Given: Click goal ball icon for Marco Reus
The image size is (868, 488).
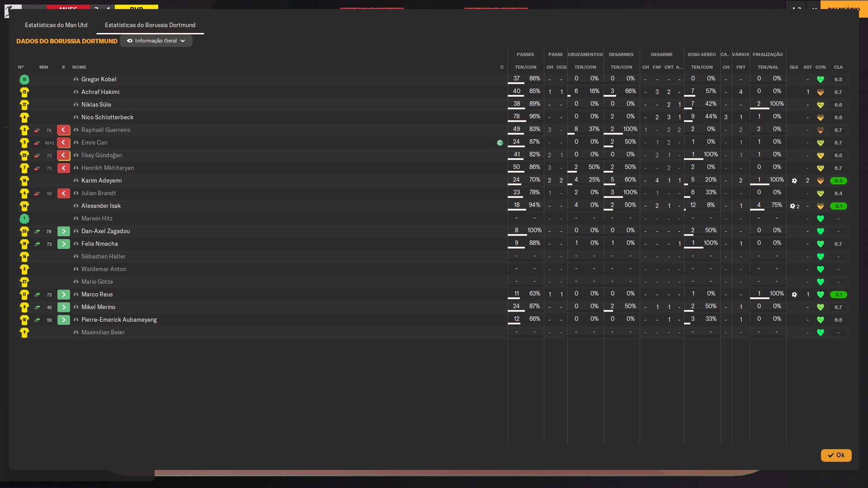Looking at the screenshot, I should 794,295.
